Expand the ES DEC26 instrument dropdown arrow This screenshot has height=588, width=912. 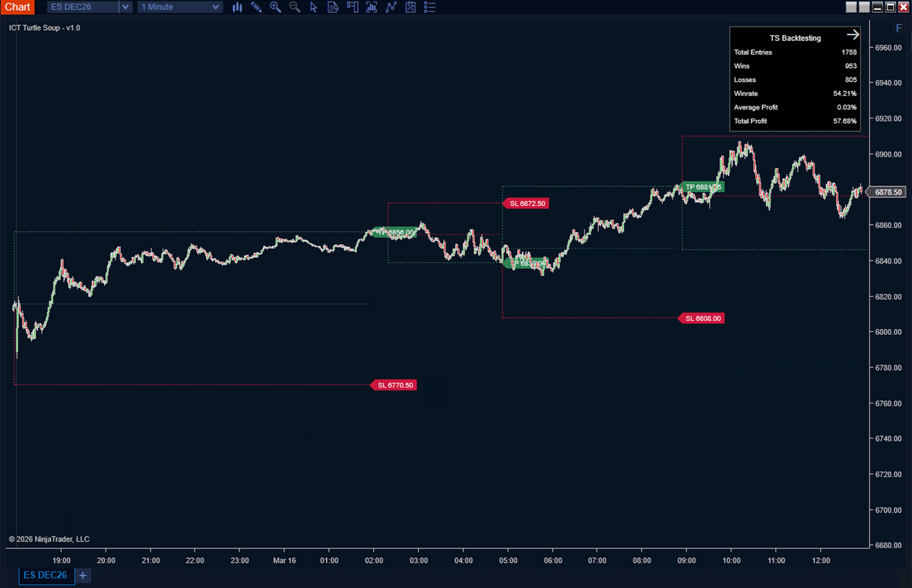pos(125,7)
